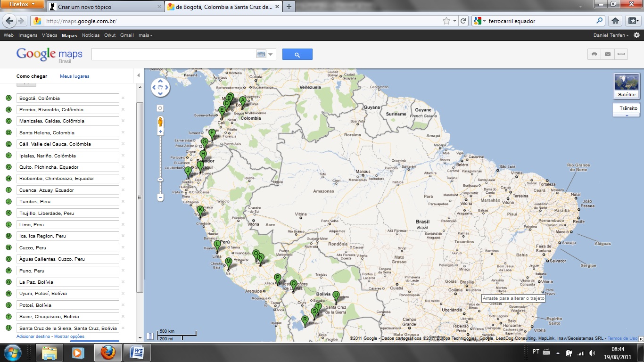Click map marker J at Tumbes
The image size is (644, 362).
(188, 173)
